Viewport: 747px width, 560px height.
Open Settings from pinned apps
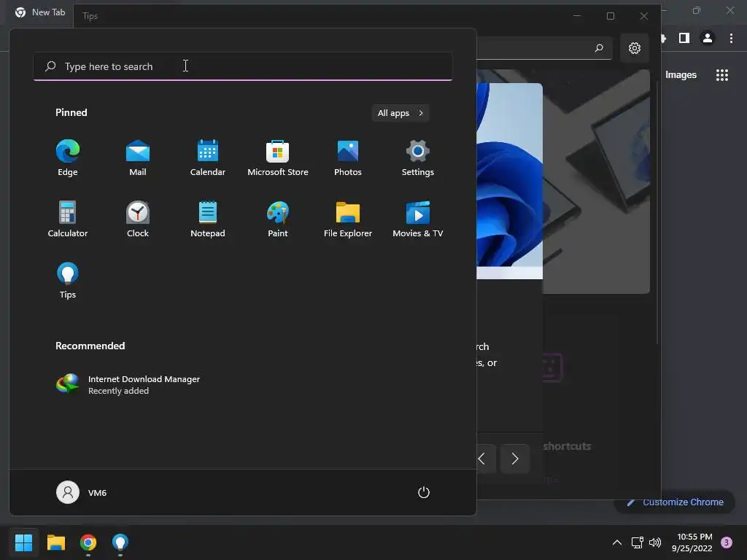click(418, 158)
